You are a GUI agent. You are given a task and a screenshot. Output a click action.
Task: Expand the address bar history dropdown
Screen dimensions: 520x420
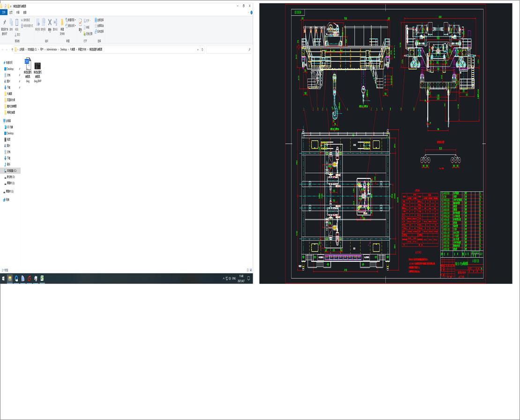(x=198, y=49)
